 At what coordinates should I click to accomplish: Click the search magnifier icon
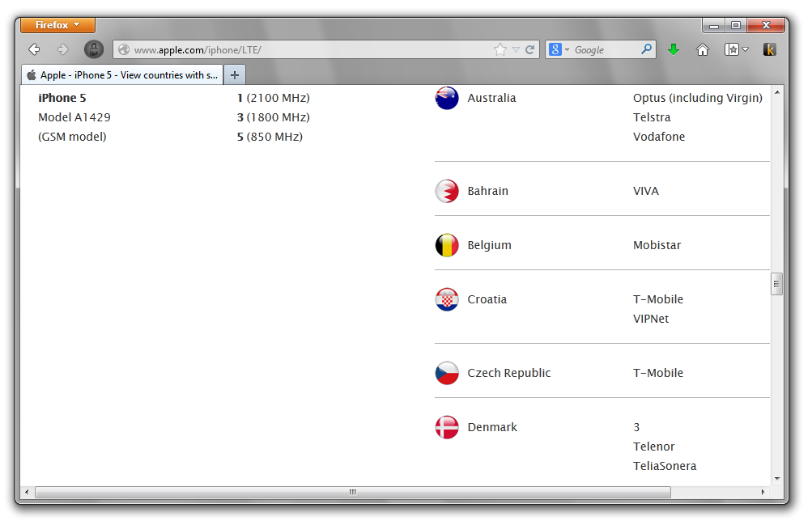646,49
